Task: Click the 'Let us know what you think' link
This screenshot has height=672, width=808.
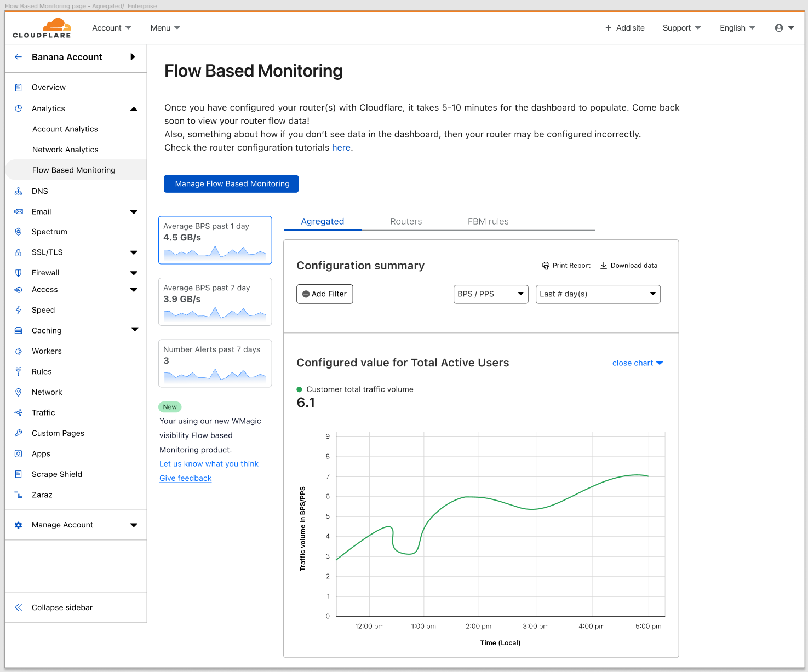Action: (209, 464)
